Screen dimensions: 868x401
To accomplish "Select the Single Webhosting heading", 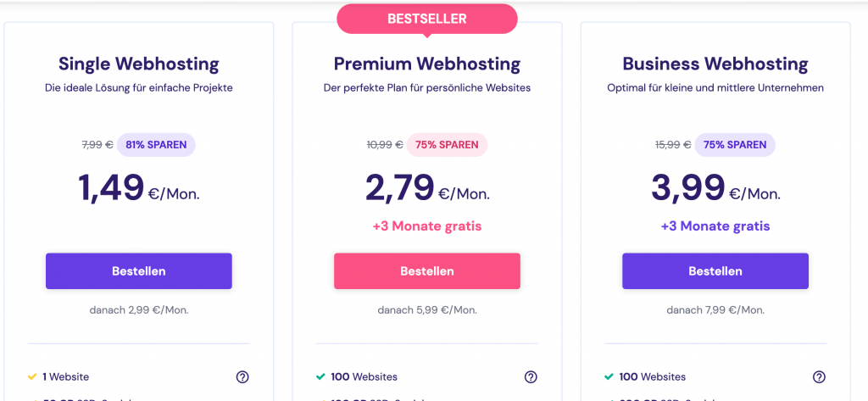I will [x=138, y=64].
